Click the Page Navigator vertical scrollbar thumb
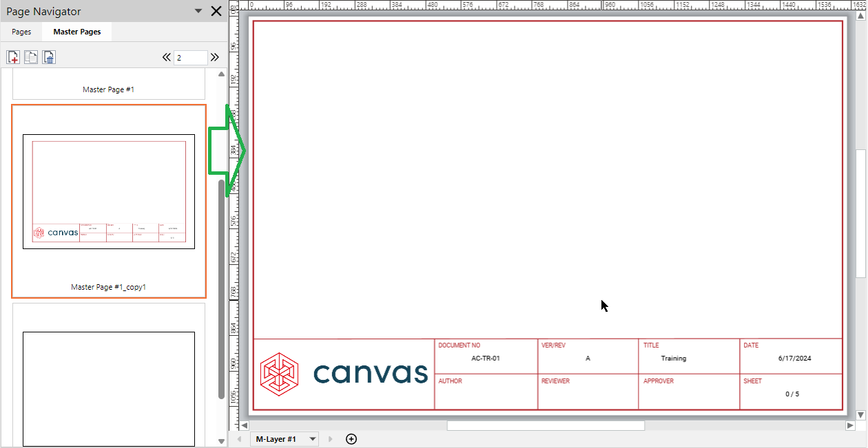The width and height of the screenshot is (868, 448). (x=221, y=289)
